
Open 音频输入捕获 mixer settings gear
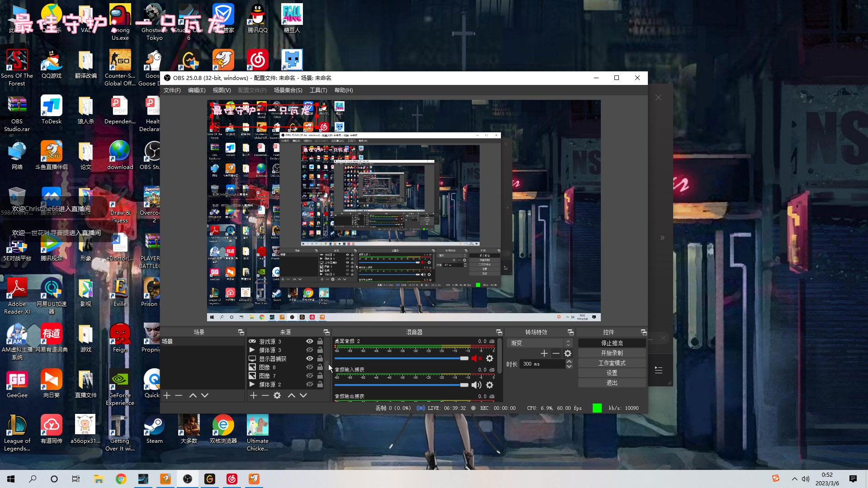coord(490,385)
